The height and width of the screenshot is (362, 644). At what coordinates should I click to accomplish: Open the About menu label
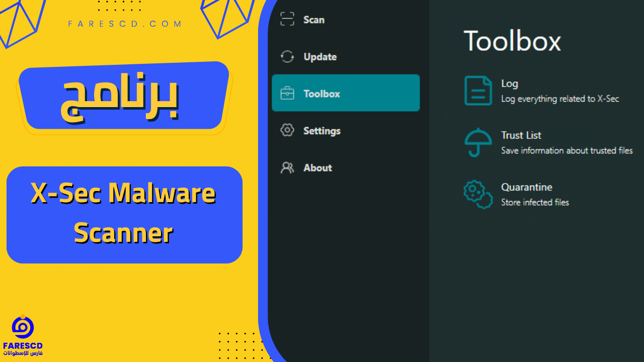(317, 168)
